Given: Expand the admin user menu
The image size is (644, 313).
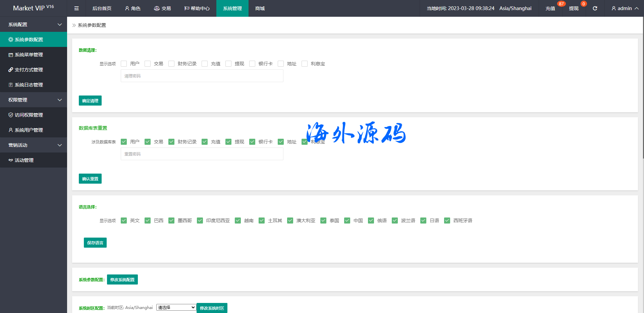Looking at the screenshot, I should [x=625, y=8].
